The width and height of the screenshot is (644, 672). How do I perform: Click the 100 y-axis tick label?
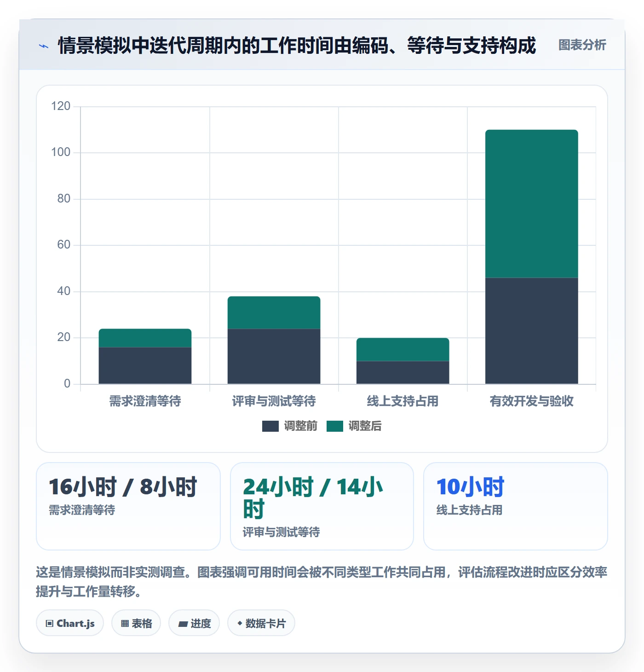[x=61, y=152]
